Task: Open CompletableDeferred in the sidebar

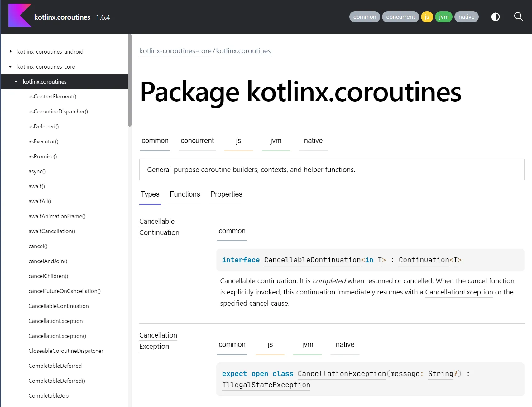Action: pyautogui.click(x=55, y=366)
